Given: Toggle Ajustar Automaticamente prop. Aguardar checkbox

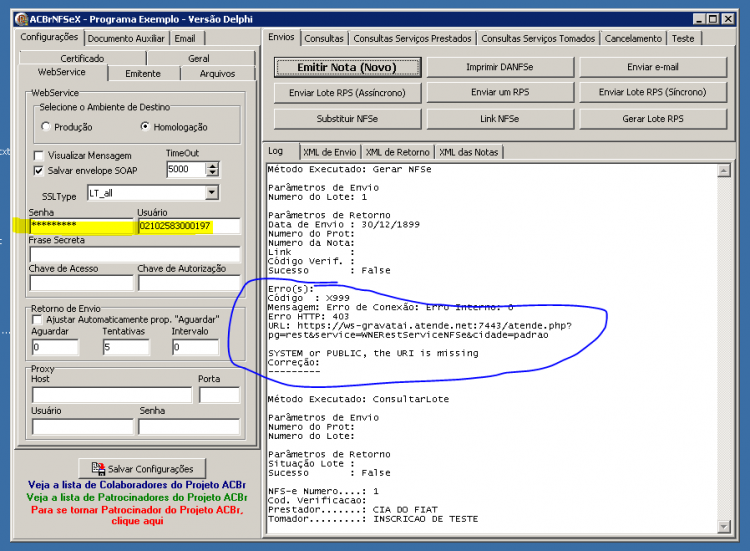Looking at the screenshot, I should click(37, 320).
